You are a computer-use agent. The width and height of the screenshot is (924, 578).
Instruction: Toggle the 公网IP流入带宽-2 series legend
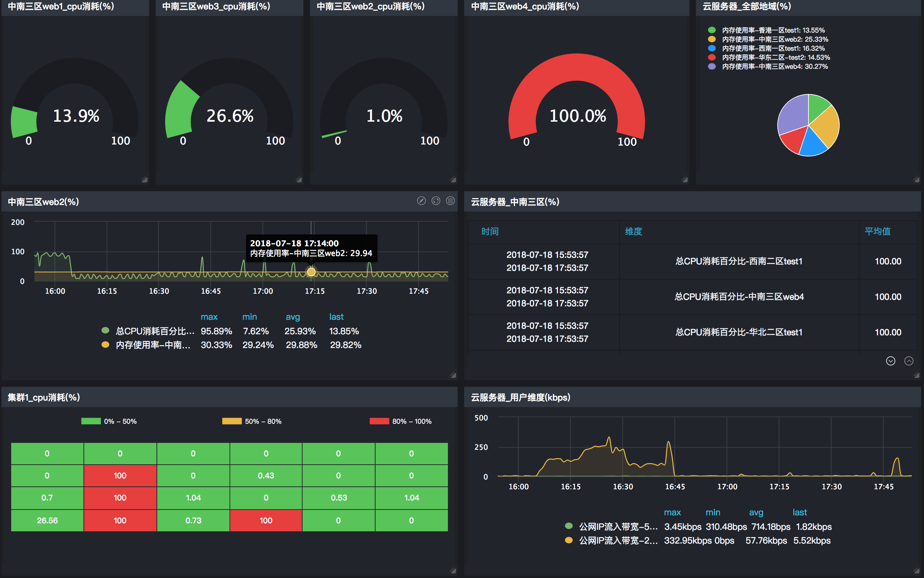pyautogui.click(x=611, y=541)
